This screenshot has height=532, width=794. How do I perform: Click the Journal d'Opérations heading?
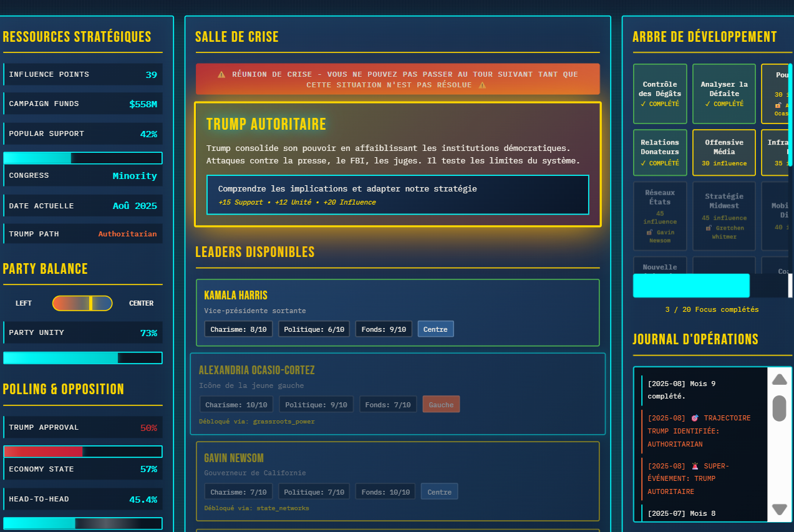pyautogui.click(x=695, y=339)
